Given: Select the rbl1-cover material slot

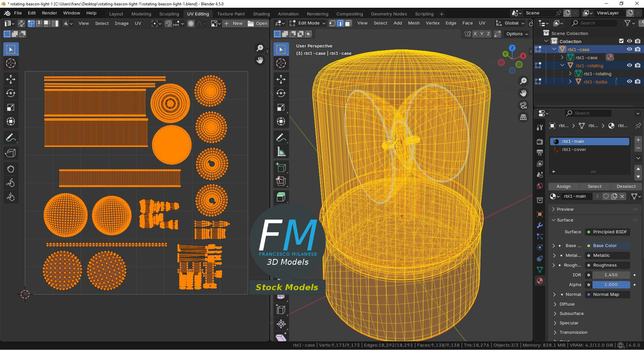Looking at the screenshot, I should point(589,150).
